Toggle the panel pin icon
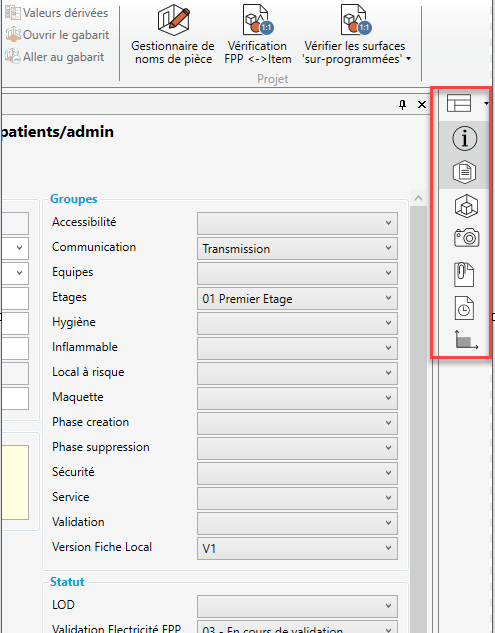495x633 pixels. coord(402,105)
